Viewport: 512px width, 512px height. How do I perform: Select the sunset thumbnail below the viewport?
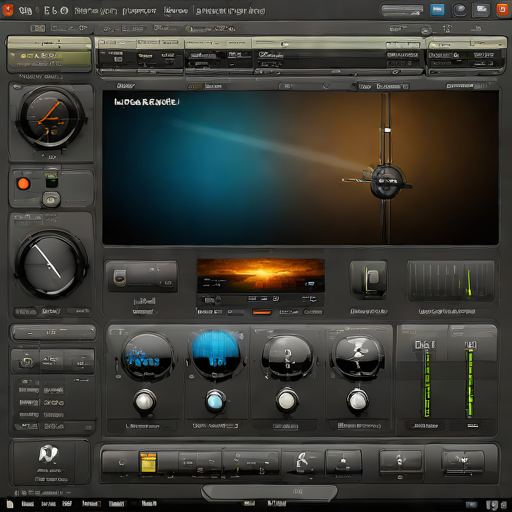pos(261,275)
